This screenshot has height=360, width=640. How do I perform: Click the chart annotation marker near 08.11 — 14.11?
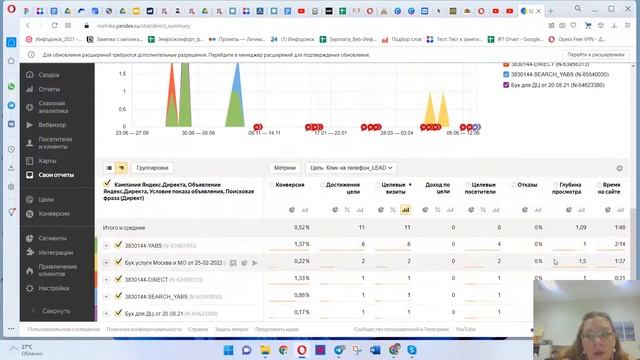[258, 127]
